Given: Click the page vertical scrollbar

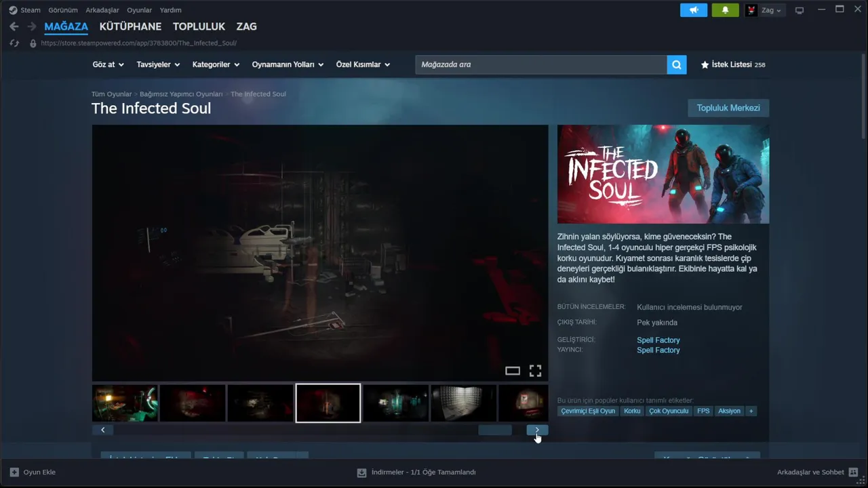Looking at the screenshot, I should [x=863, y=96].
